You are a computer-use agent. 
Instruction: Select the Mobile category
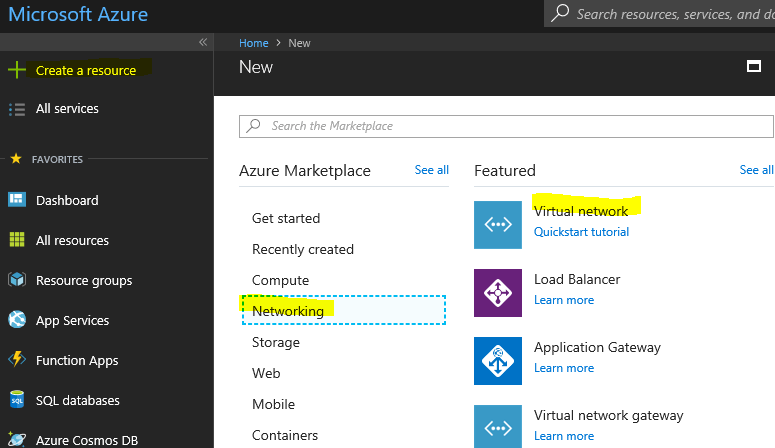pos(273,404)
